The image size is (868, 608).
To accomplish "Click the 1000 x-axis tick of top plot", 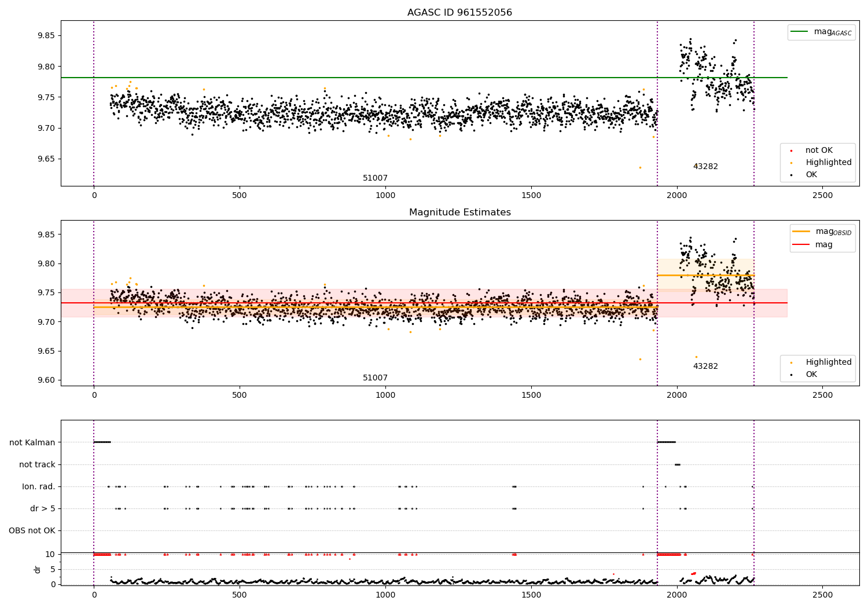I will (x=385, y=196).
